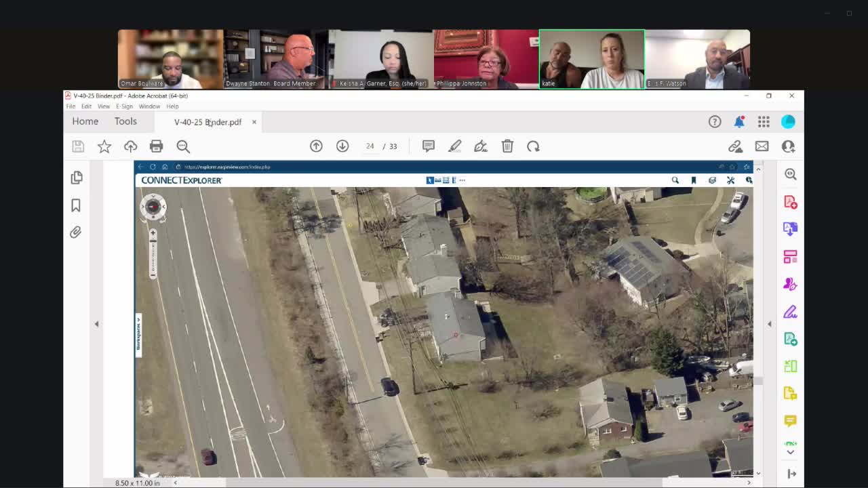This screenshot has width=868, height=488.
Task: Open the notifications bell
Action: coord(739,121)
